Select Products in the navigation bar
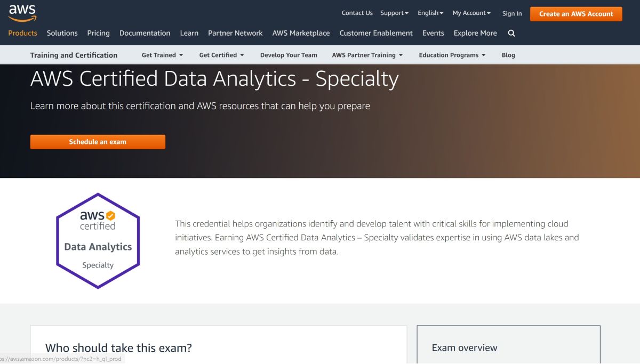The height and width of the screenshot is (364, 640). [22, 33]
